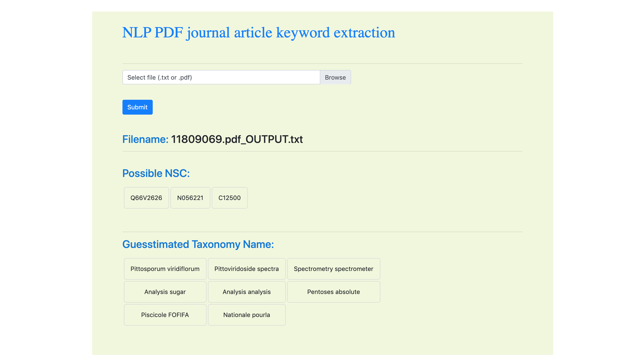Choose the Spectrometry spectrometer tag
This screenshot has height=364, width=644.
[x=333, y=269]
